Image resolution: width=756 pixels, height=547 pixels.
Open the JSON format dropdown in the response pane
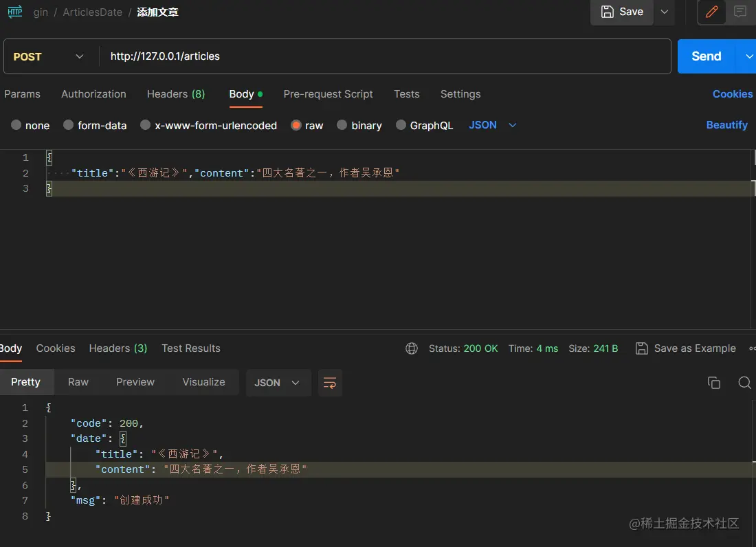(278, 383)
